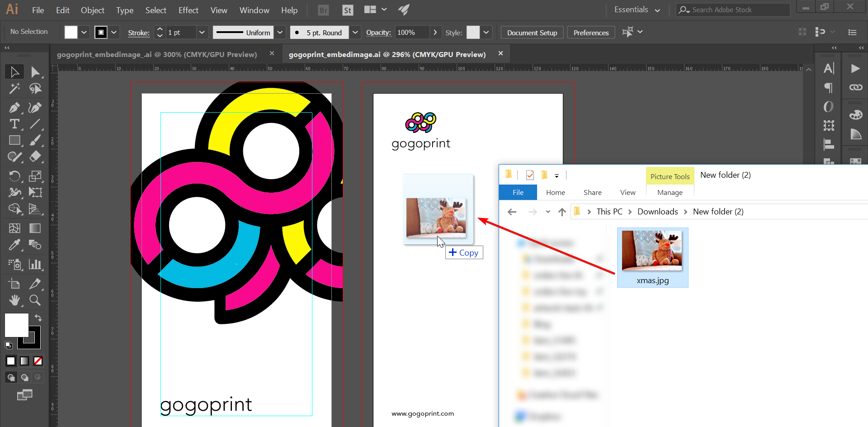Click the white fill color swatch

71,32
